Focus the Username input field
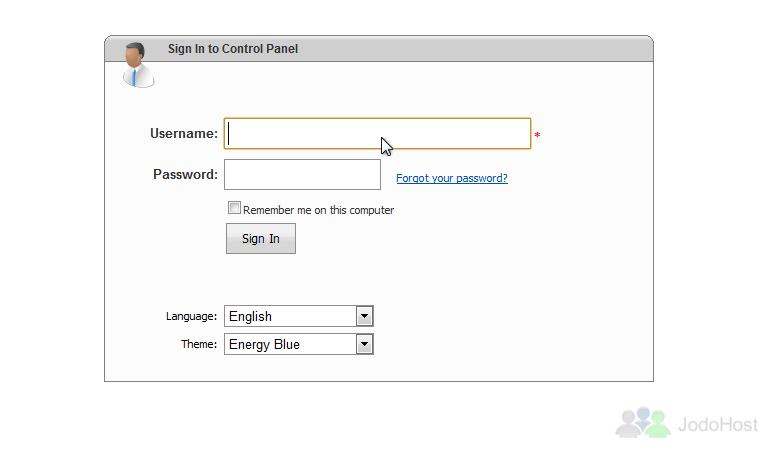The height and width of the screenshot is (450, 776). pos(378,133)
